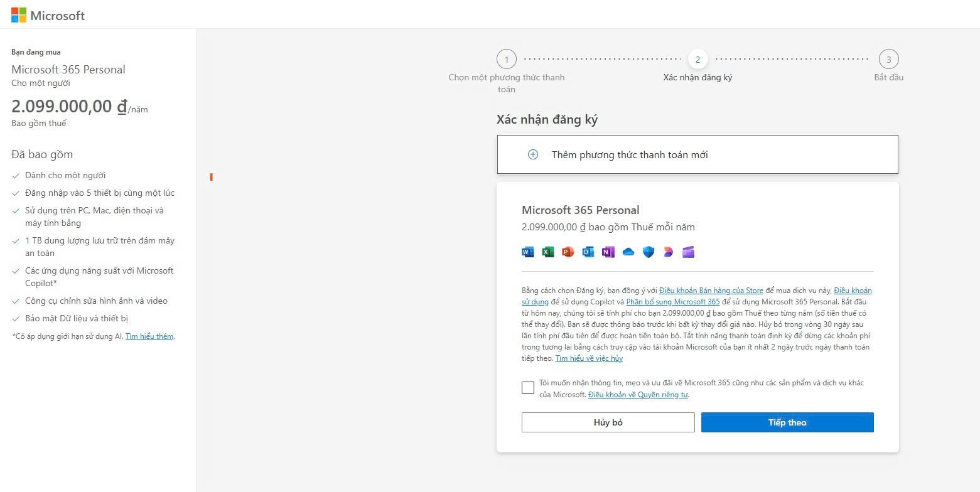
Task: Open Điều khoản về Quyền riêng tư link
Action: tap(638, 395)
